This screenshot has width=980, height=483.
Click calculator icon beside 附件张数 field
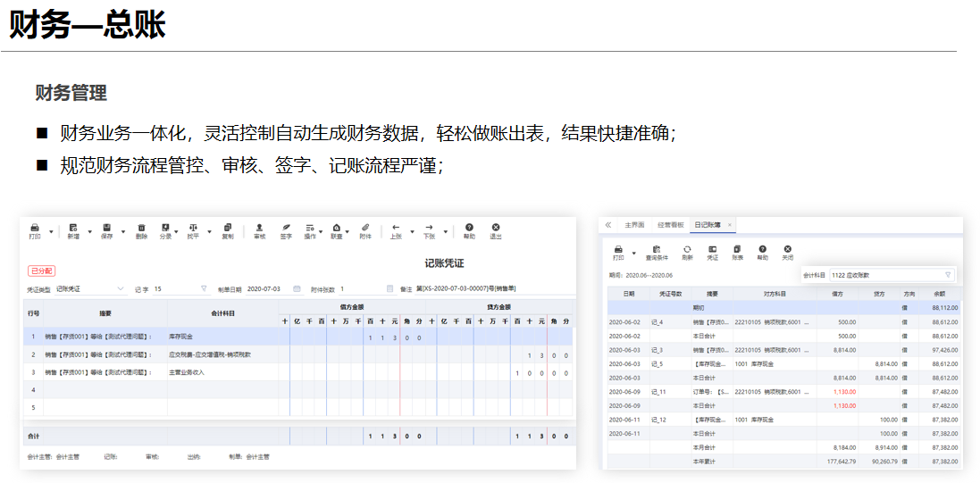coord(390,288)
